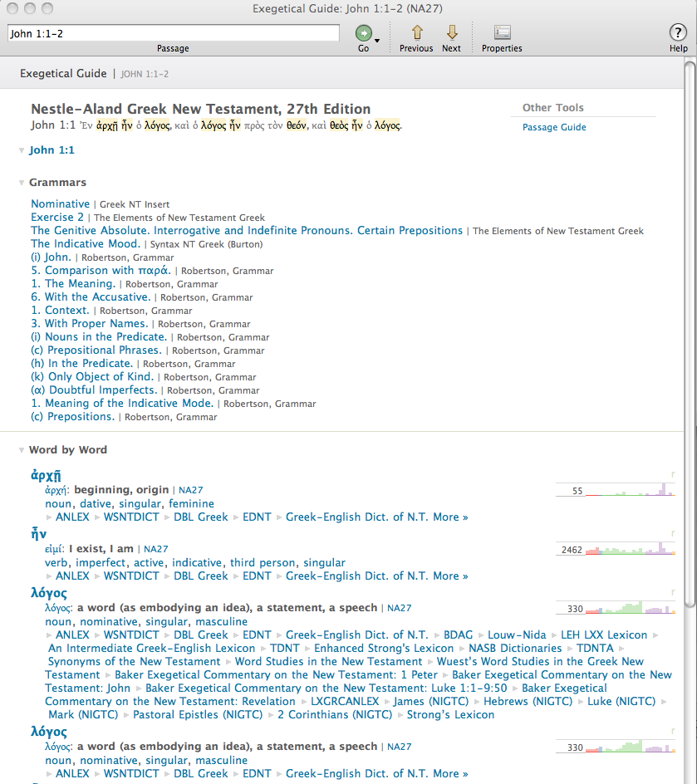Open (k) Only Object of Kind link
697x784 pixels.
[92, 376]
